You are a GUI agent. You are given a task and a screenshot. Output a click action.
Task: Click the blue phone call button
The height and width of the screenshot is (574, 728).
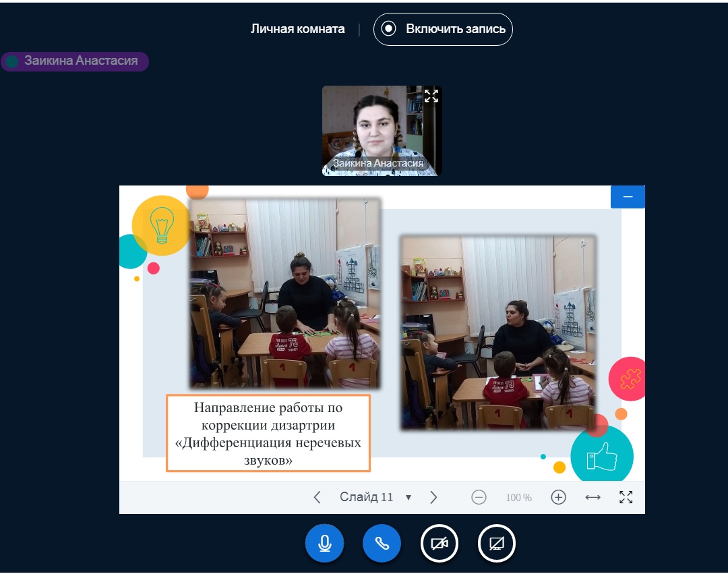pyautogui.click(x=382, y=543)
